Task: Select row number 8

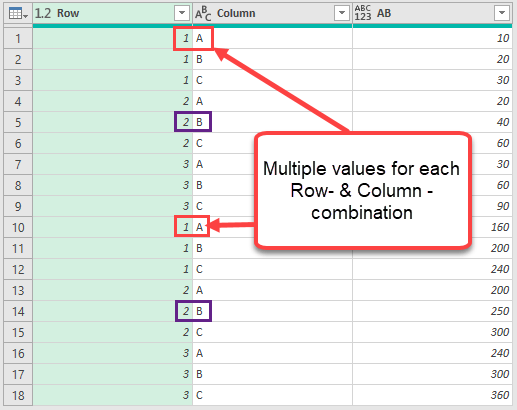Action: pyautogui.click(x=18, y=185)
